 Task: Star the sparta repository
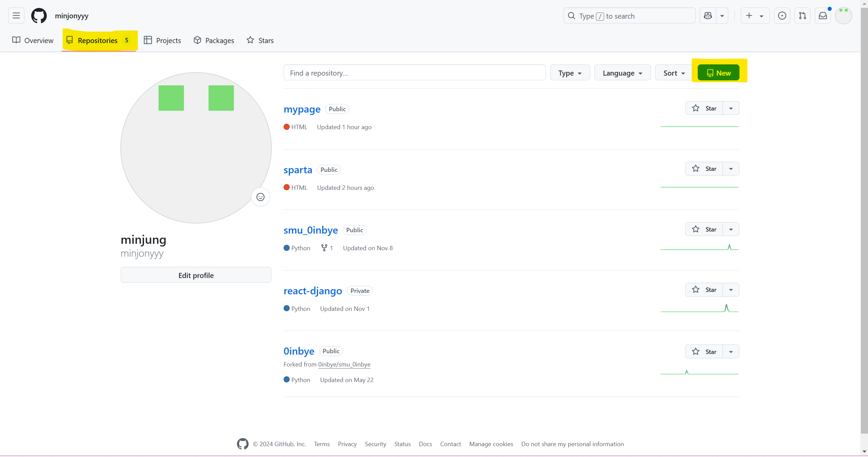click(x=704, y=169)
